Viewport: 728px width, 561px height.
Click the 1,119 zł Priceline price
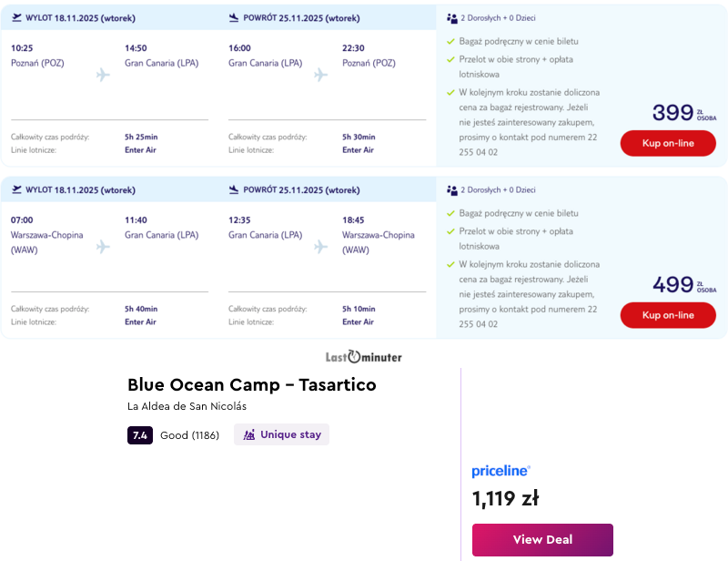click(505, 499)
